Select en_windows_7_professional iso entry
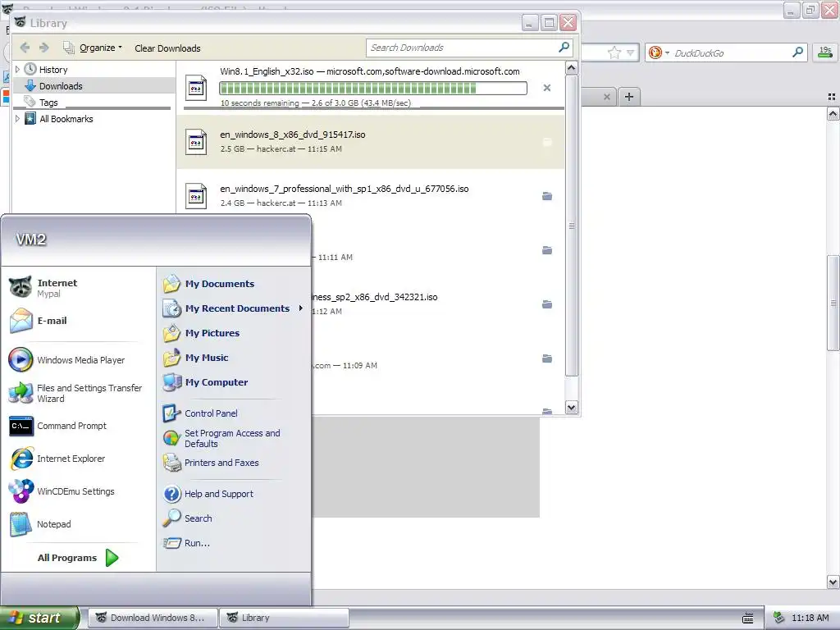 tap(370, 195)
